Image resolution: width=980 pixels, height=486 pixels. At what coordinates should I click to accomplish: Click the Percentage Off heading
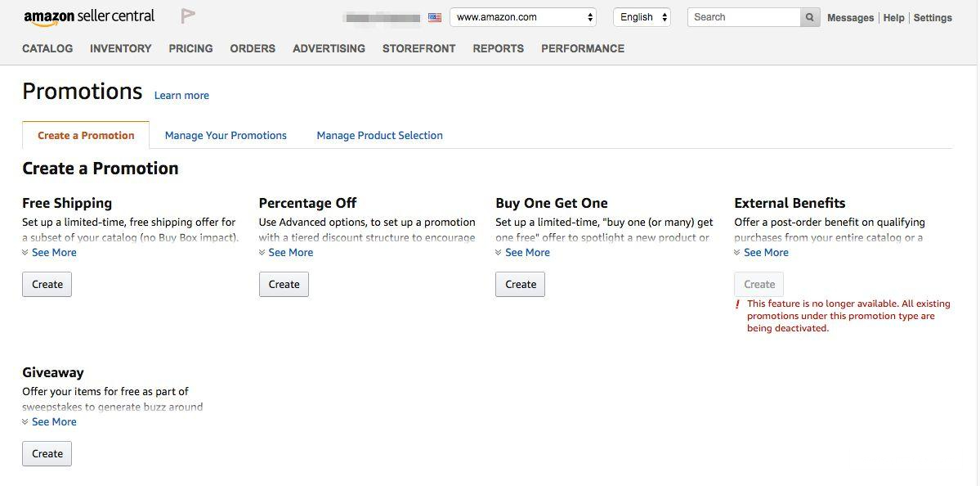tap(307, 203)
